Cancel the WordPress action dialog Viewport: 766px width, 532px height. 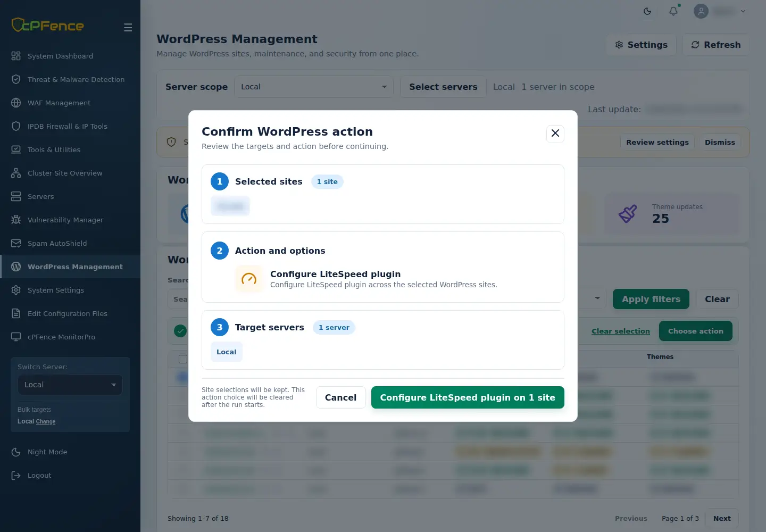340,397
